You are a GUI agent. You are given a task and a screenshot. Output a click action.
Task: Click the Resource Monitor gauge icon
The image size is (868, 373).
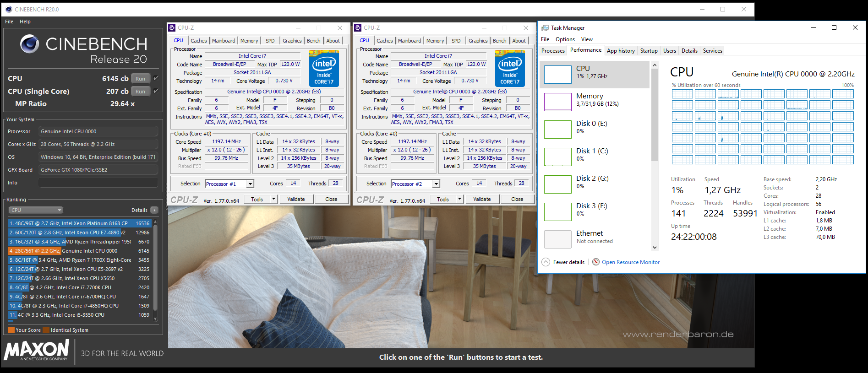coord(596,262)
